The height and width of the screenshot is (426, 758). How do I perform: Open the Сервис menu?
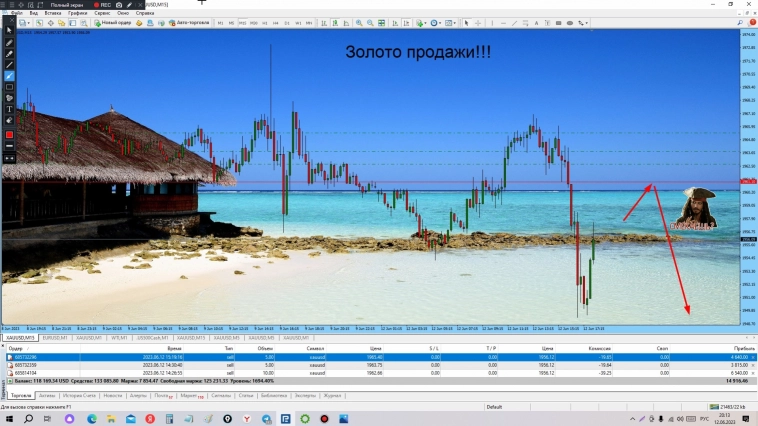pos(102,13)
